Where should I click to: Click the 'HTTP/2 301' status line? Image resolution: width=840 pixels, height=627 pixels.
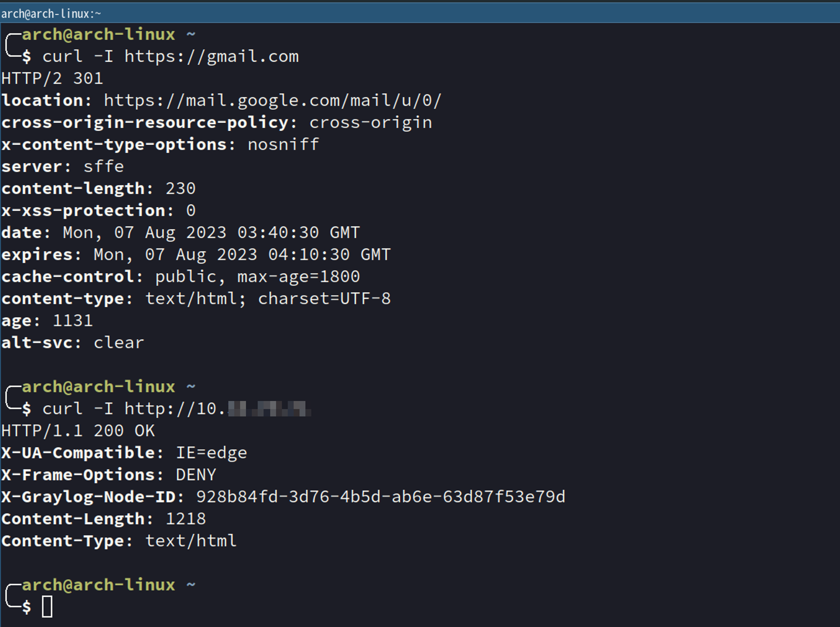coord(52,79)
